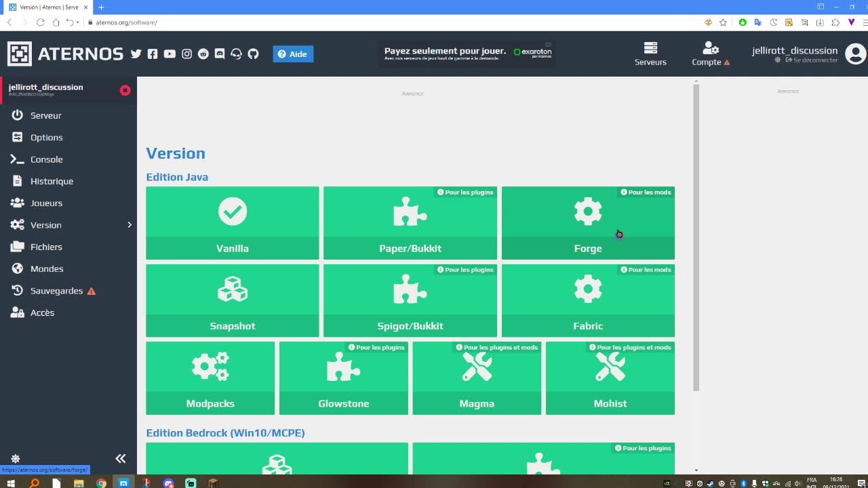Open Aternos Reddit icon

pyautogui.click(x=203, y=54)
